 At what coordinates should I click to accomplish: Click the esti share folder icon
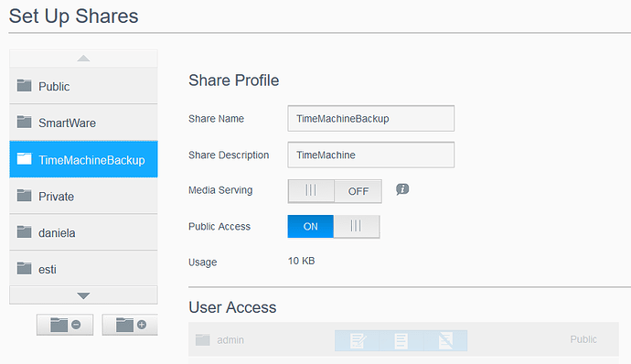(24, 268)
